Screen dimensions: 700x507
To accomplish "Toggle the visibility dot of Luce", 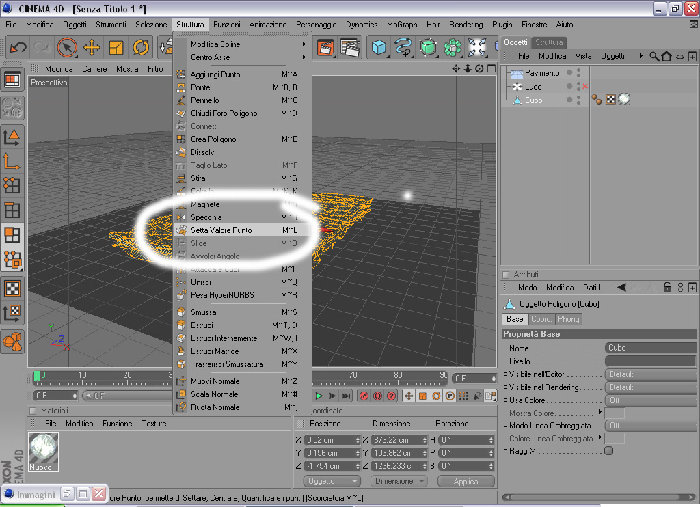I will click(x=569, y=86).
